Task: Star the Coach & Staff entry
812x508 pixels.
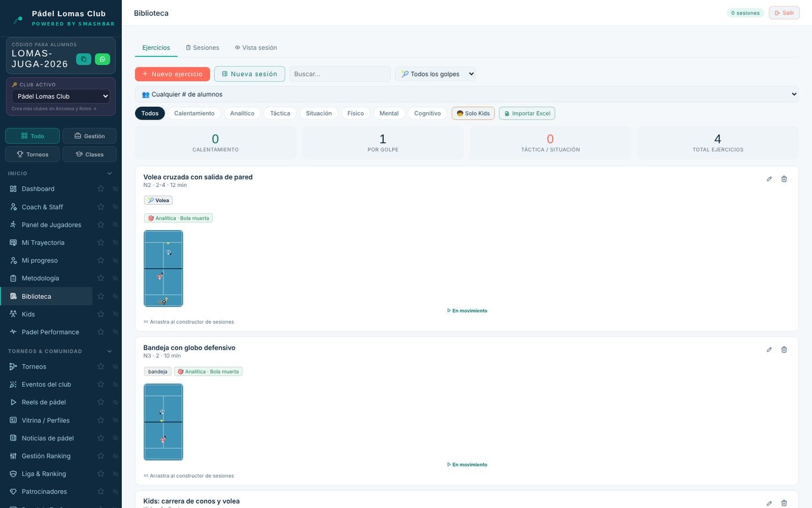Action: coord(100,207)
